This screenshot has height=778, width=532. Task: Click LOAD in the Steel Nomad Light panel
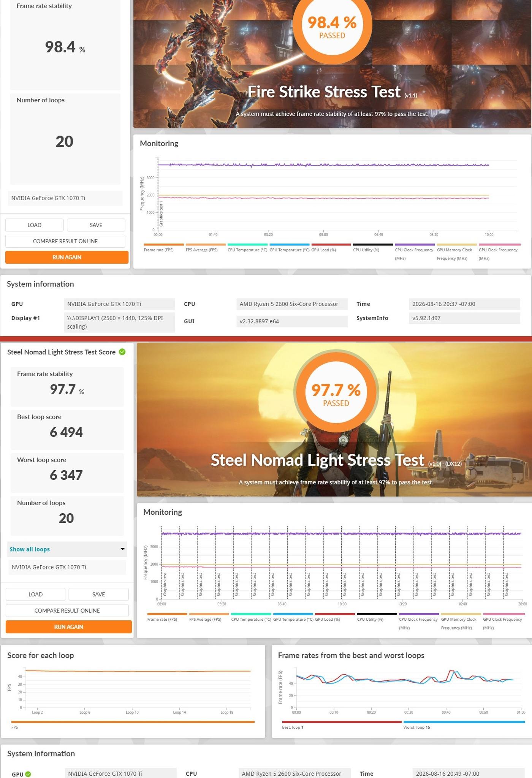(x=35, y=594)
